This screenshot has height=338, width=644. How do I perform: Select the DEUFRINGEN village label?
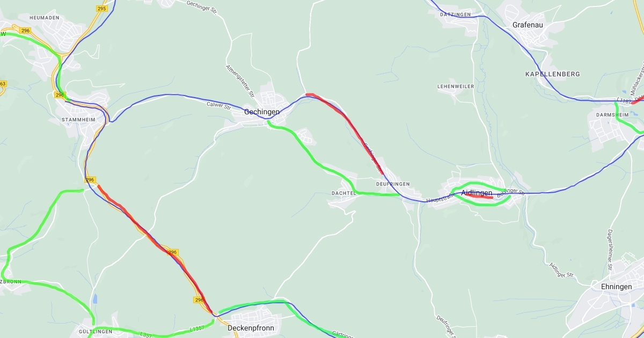(393, 184)
